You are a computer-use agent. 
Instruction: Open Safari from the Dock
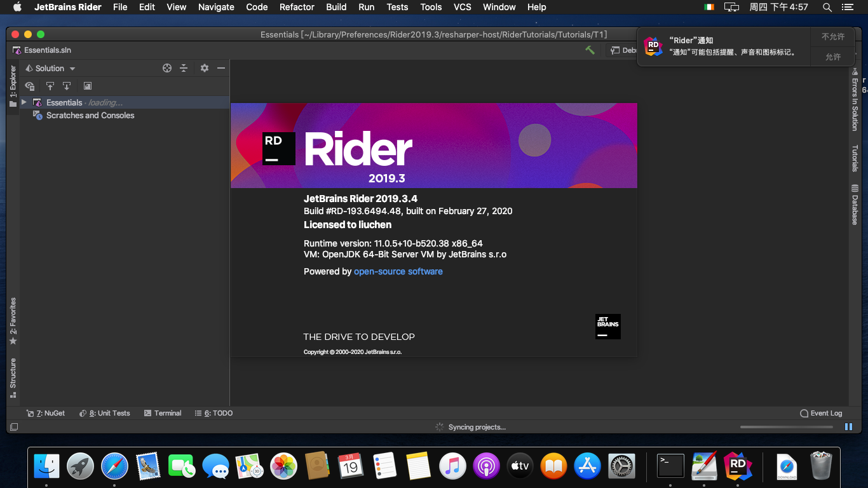(114, 466)
